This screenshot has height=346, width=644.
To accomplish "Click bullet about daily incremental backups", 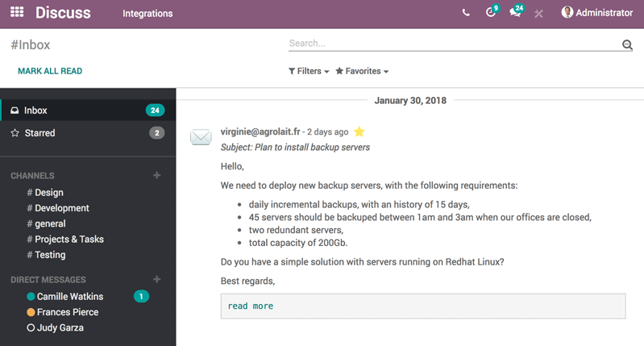I will pos(359,205).
